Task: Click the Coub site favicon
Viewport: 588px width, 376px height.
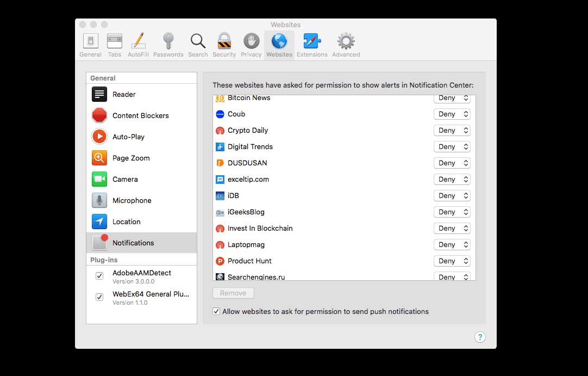Action: click(x=220, y=114)
